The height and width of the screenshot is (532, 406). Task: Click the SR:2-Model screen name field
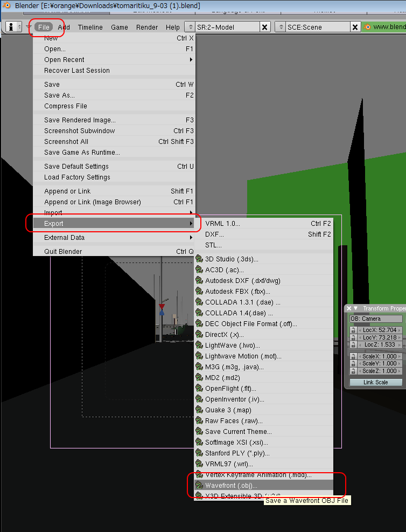(228, 27)
